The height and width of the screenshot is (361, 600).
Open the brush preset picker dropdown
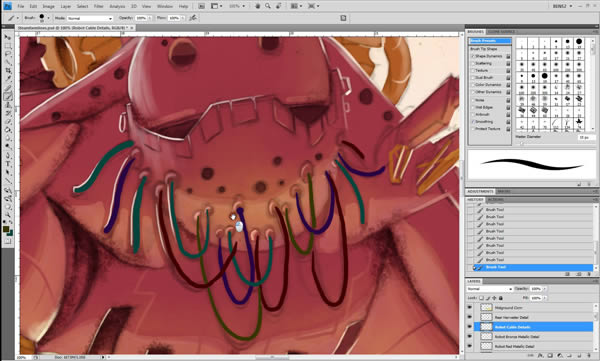(48, 18)
